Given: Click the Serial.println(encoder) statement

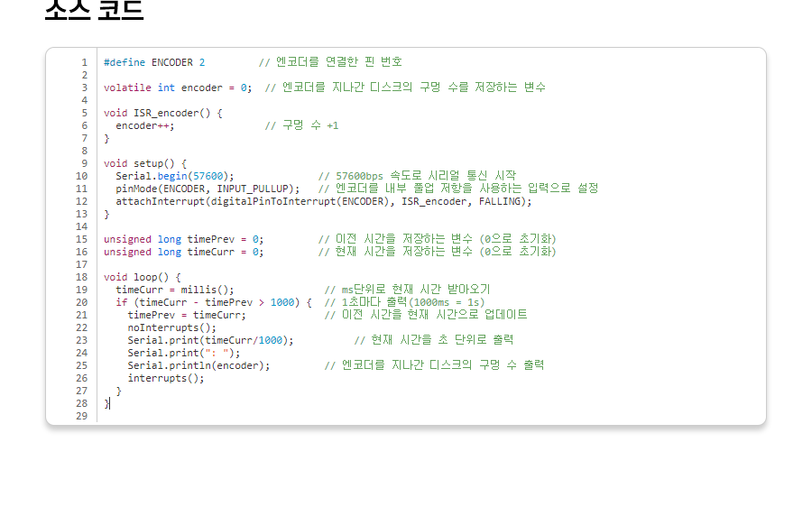Looking at the screenshot, I should [198, 365].
